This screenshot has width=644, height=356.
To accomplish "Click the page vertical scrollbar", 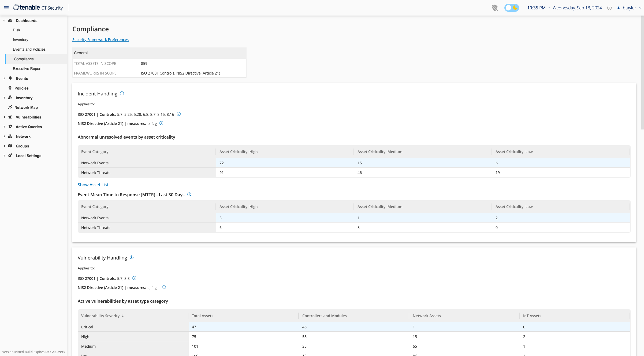I will pos(642,72).
